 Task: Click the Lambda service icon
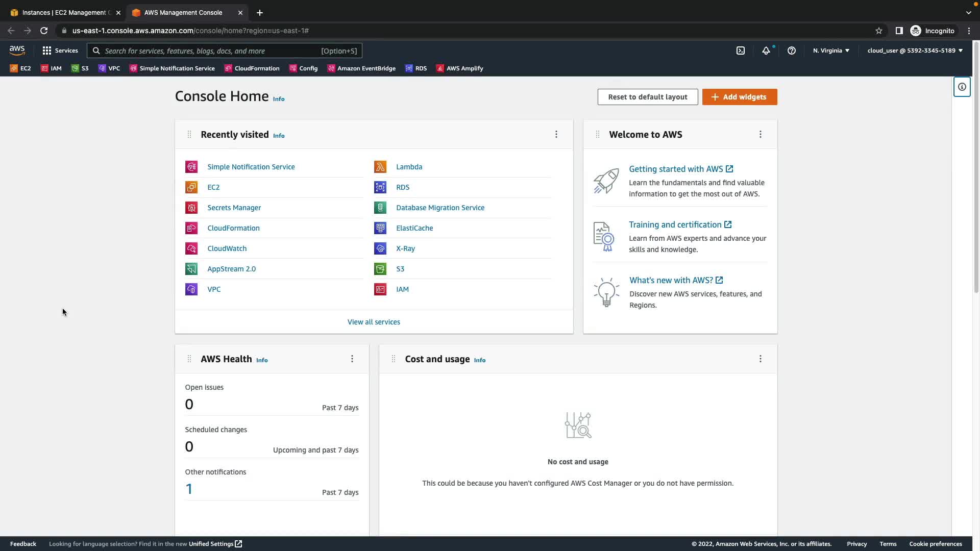380,167
